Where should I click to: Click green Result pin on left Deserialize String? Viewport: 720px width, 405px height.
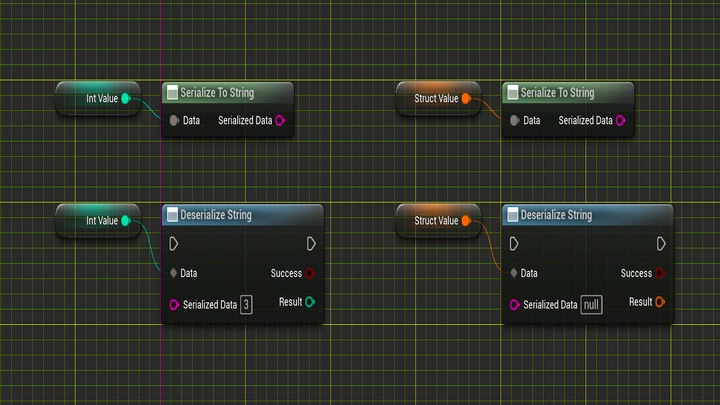(310, 302)
